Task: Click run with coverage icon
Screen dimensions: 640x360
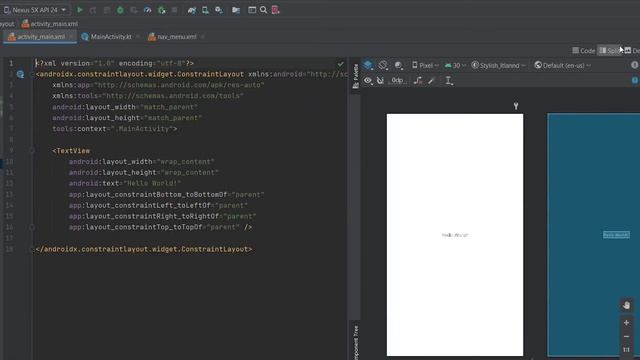Action: [x=134, y=10]
